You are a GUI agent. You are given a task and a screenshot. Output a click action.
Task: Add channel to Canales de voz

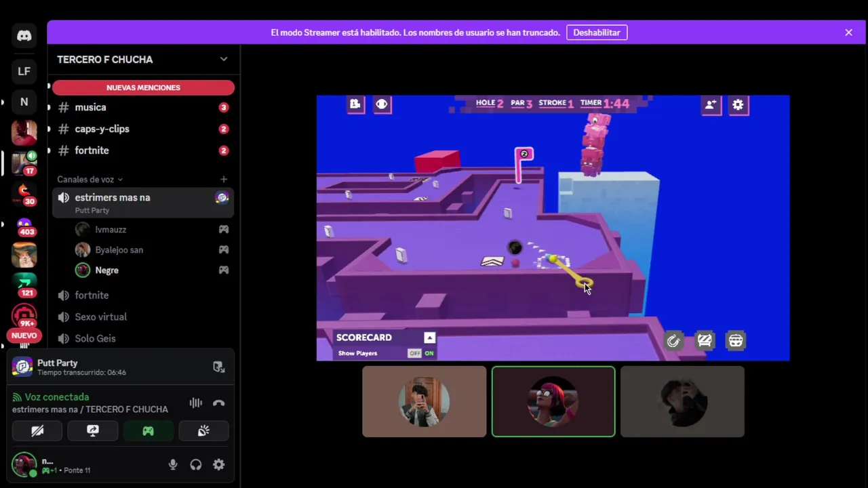(x=224, y=180)
